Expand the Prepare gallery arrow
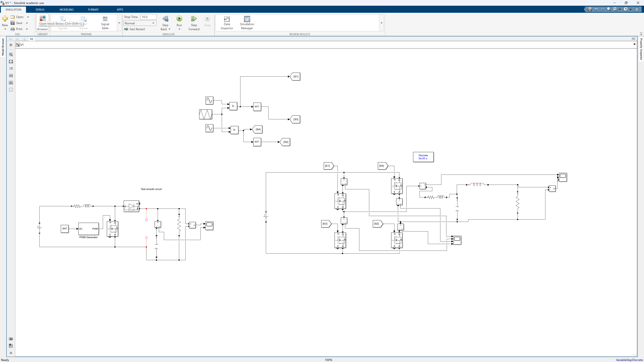The width and height of the screenshot is (644, 362). pos(119,23)
